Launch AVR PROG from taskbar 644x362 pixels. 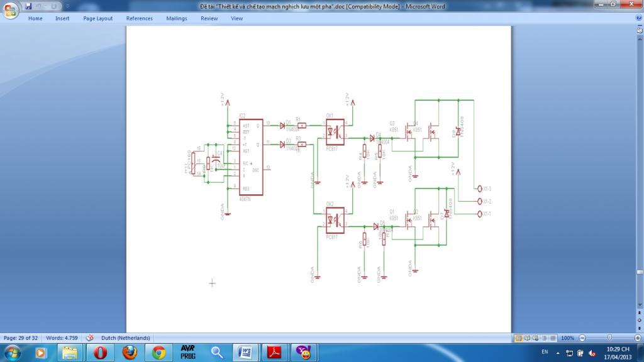pos(187,352)
